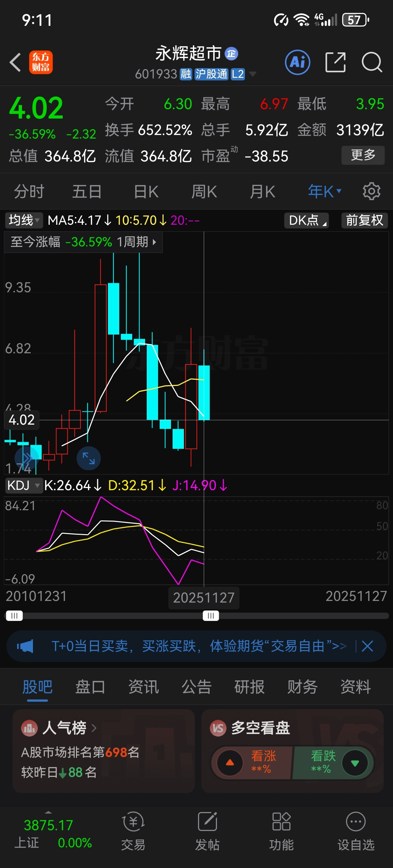The image size is (393, 868).
Task: Close the T+0 promotion banner
Action: pos(367,646)
